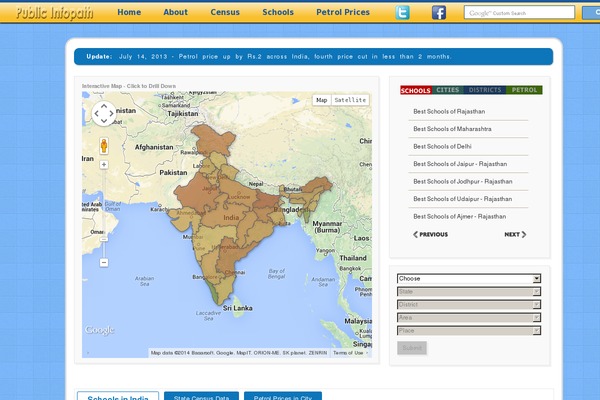Open the District dropdown
Viewport: 600px width, 400px height.
click(x=469, y=305)
